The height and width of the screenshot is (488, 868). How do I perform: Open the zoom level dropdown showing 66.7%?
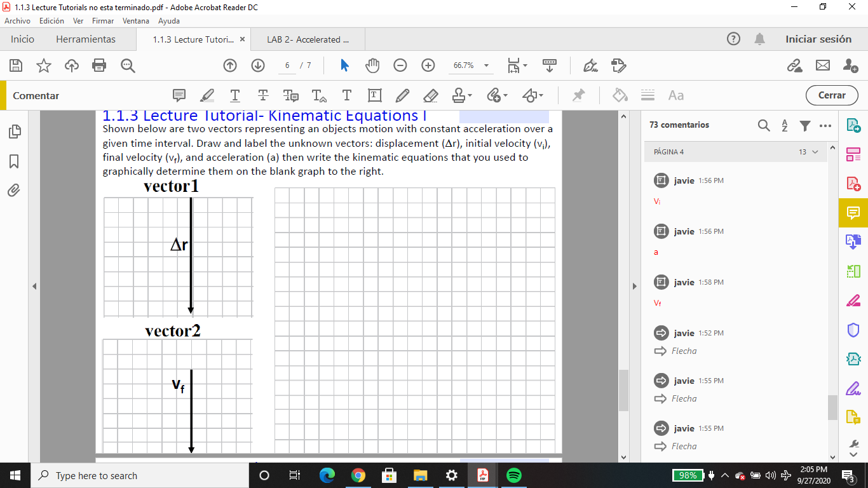point(485,65)
